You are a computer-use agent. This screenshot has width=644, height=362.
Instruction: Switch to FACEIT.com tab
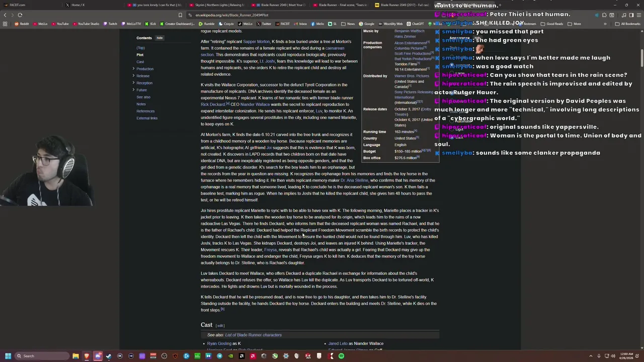(x=30, y=5)
